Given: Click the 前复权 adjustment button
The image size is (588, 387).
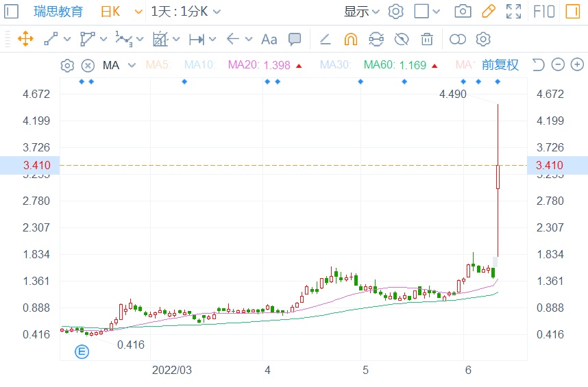Looking at the screenshot, I should click(500, 65).
